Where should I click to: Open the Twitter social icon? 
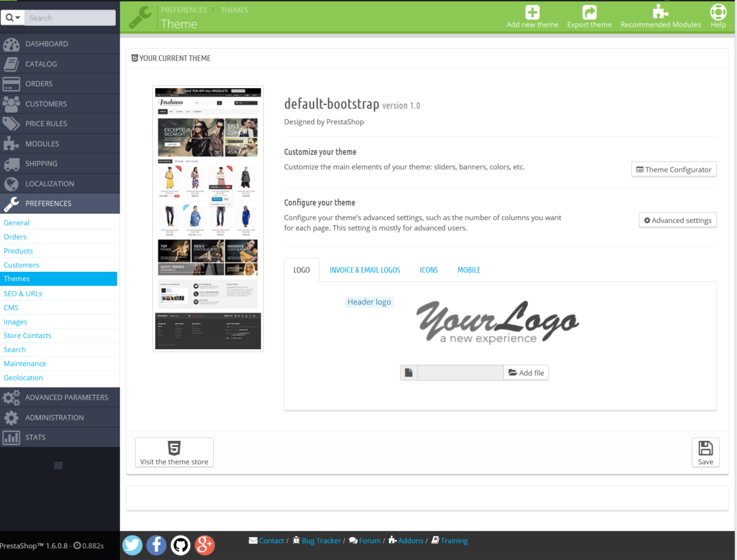pos(132,545)
